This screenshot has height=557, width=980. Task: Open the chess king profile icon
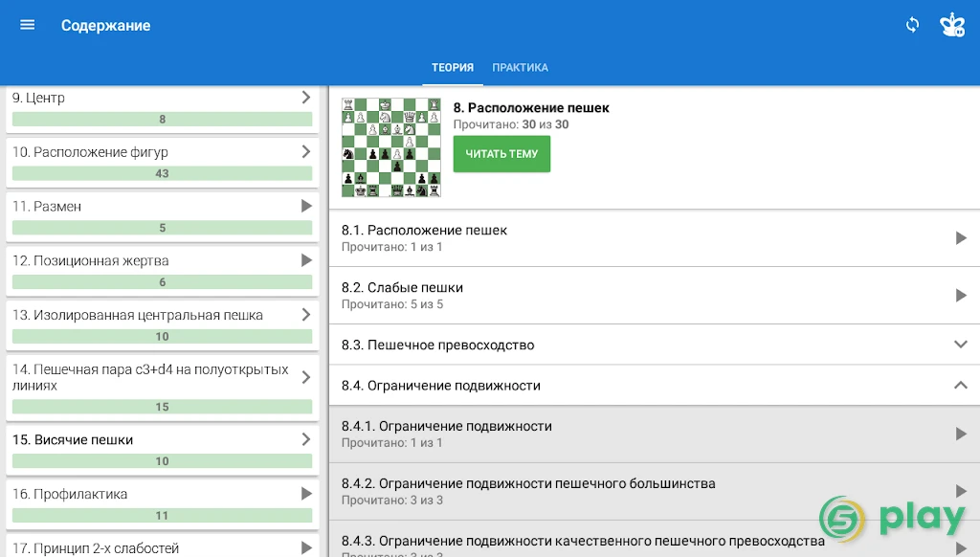tap(952, 25)
